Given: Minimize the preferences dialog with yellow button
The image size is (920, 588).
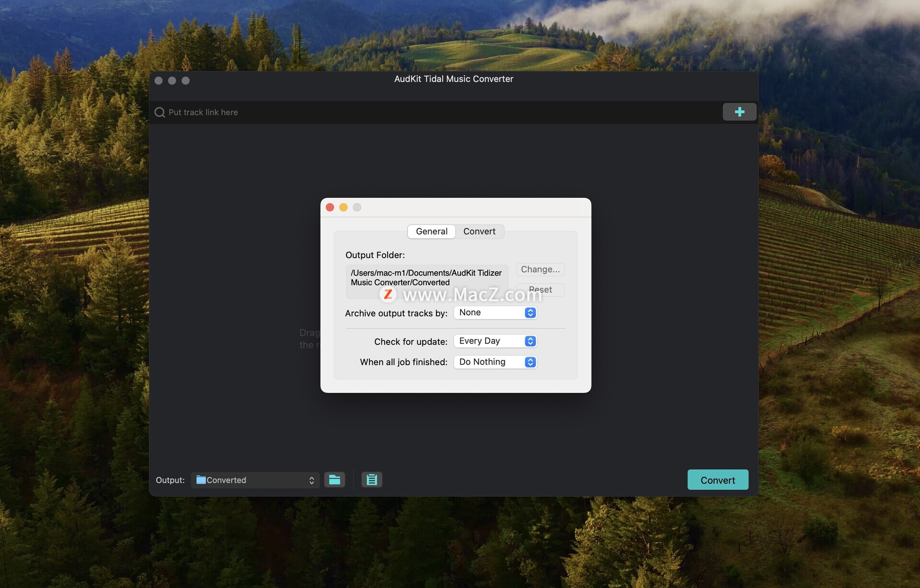Looking at the screenshot, I should coord(344,207).
